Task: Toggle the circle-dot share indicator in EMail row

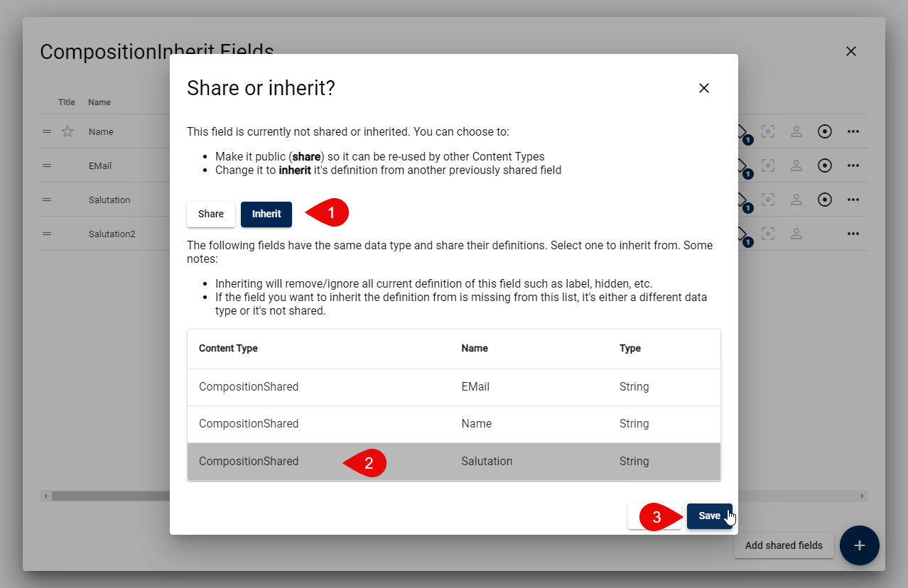Action: tap(824, 165)
